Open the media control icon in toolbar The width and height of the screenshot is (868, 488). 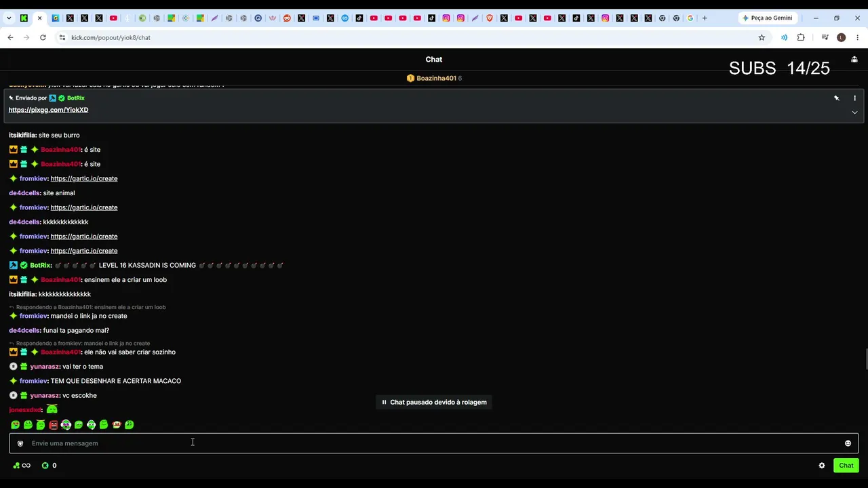pos(825,37)
